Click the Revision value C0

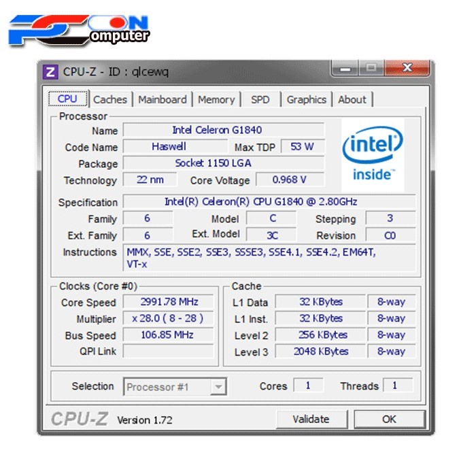pos(390,235)
